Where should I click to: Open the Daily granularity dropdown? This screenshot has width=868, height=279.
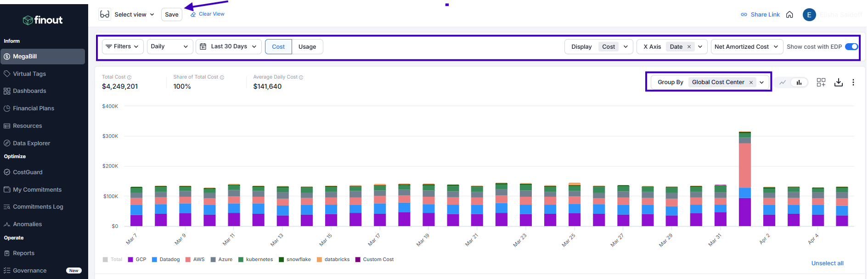click(170, 46)
